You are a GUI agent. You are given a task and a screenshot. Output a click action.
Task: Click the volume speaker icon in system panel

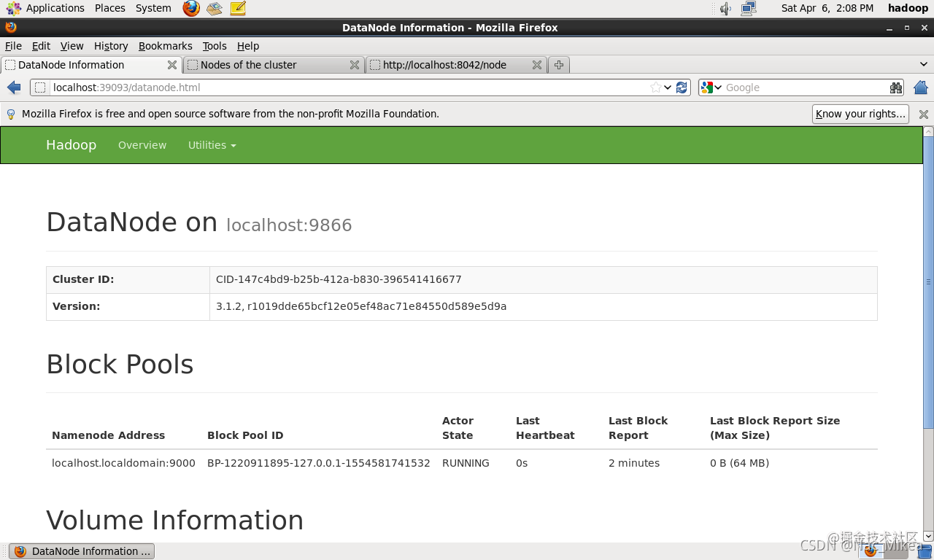pyautogui.click(x=725, y=9)
